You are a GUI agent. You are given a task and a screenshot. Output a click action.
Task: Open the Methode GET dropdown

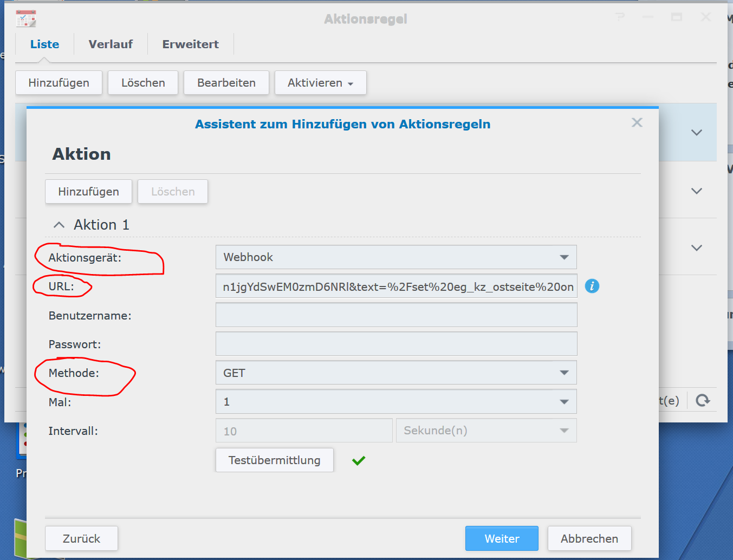pyautogui.click(x=396, y=373)
